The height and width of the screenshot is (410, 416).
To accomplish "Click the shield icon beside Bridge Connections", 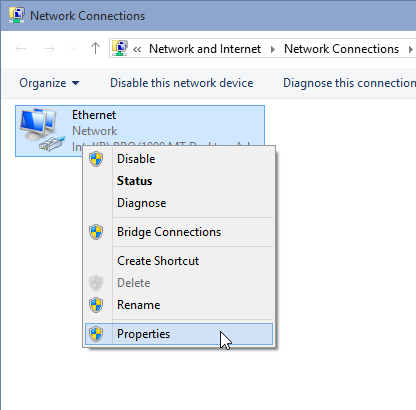I will tap(96, 232).
